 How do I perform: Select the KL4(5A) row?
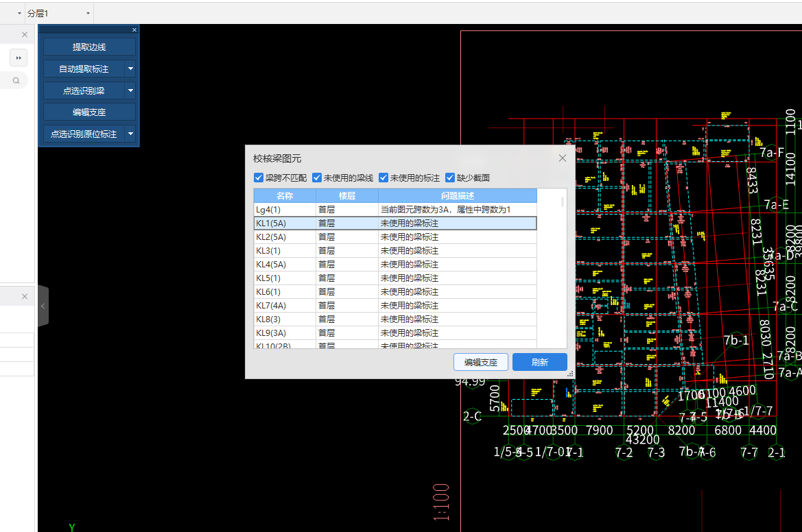[x=395, y=264]
